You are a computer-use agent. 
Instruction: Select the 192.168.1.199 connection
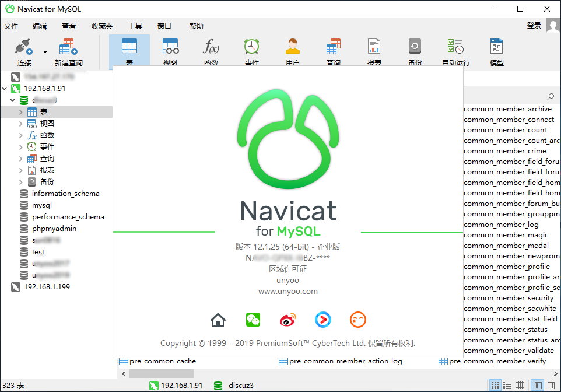[47, 287]
